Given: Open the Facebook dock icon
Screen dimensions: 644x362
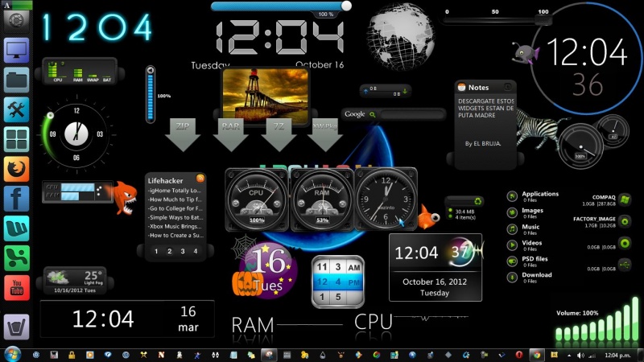Looking at the screenshot, I should tap(16, 198).
